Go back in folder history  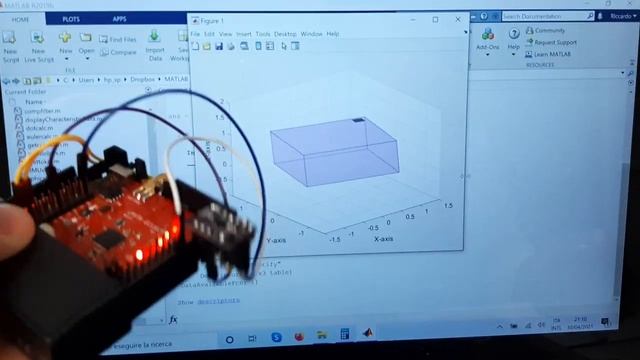7,81
